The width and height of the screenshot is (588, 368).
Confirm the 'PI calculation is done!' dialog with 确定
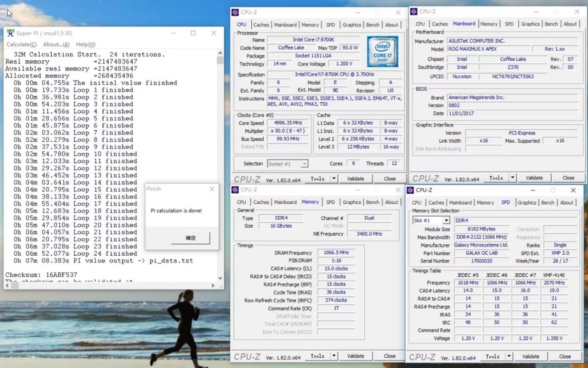pyautogui.click(x=191, y=238)
